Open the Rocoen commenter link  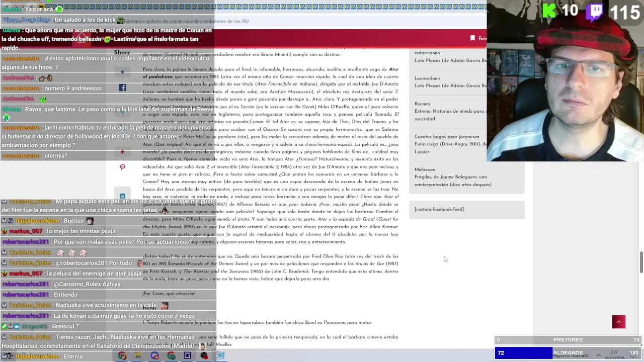click(422, 104)
